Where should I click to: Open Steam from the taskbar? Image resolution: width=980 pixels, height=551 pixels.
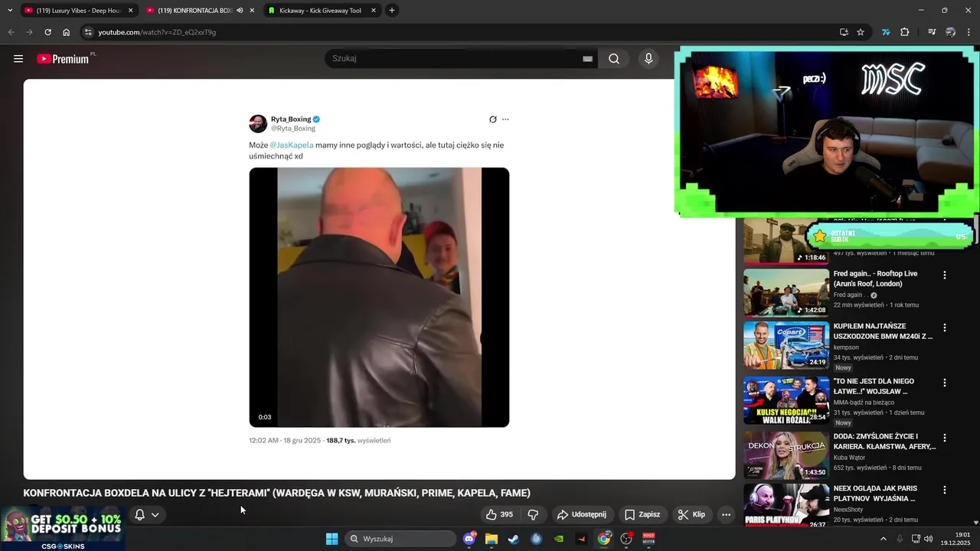pyautogui.click(x=514, y=539)
